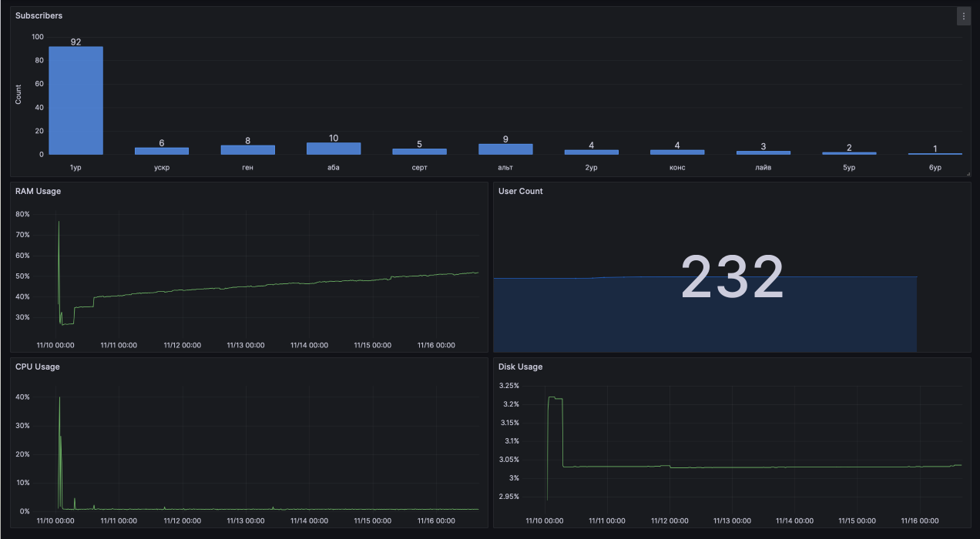Select the серт bar with value 5
The image size is (980, 539).
pyautogui.click(x=420, y=152)
